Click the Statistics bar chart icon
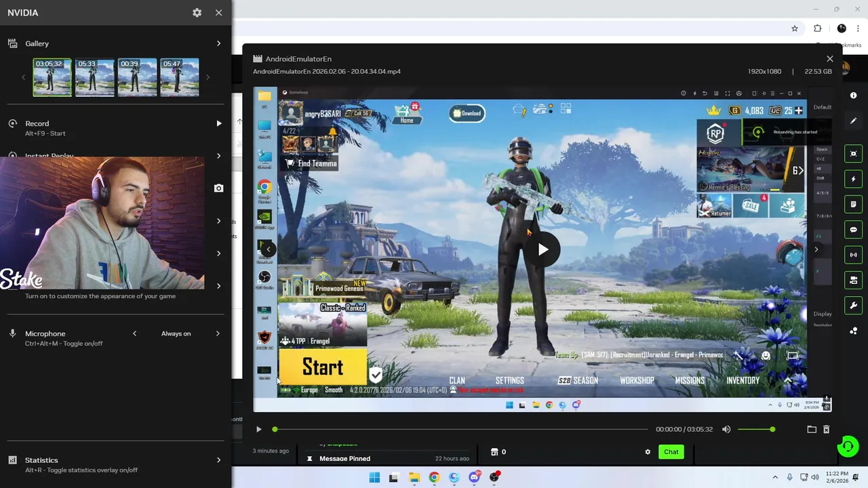The height and width of the screenshot is (488, 868). (x=12, y=460)
